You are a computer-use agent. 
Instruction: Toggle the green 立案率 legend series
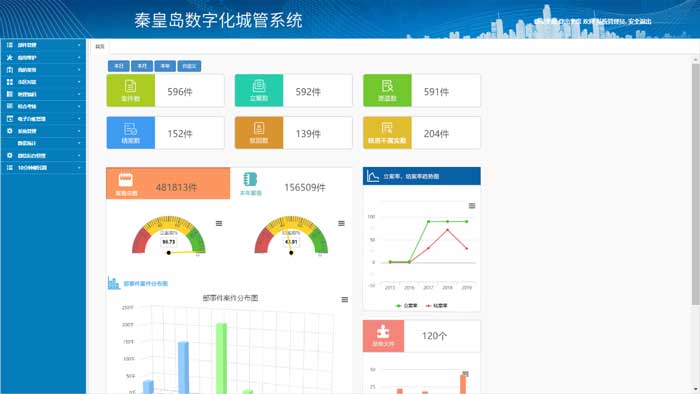coord(406,306)
